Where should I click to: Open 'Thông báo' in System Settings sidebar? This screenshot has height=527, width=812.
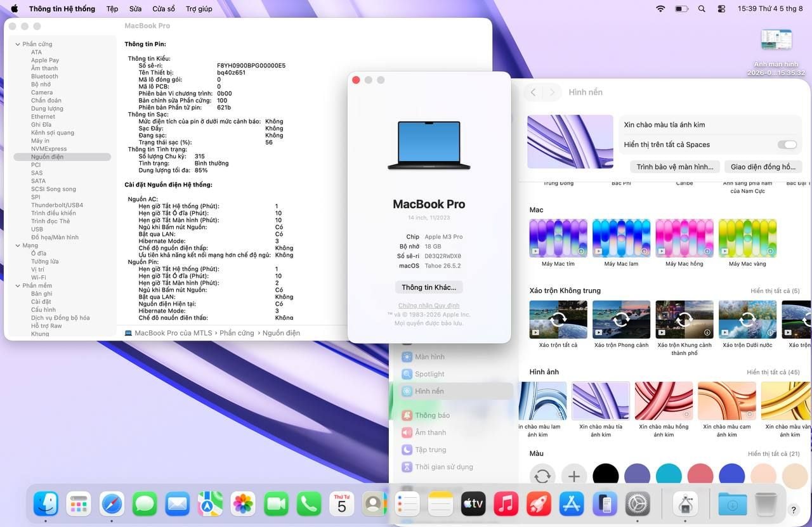click(432, 415)
